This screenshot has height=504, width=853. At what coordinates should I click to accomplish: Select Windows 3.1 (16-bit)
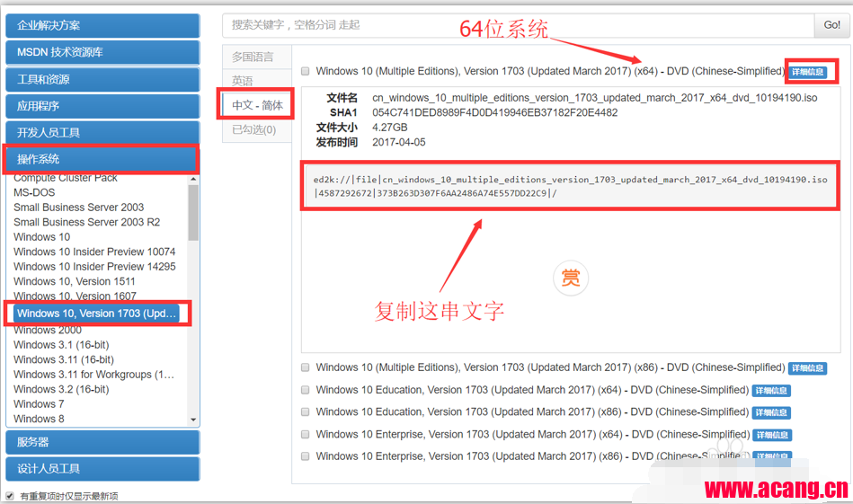(61, 345)
